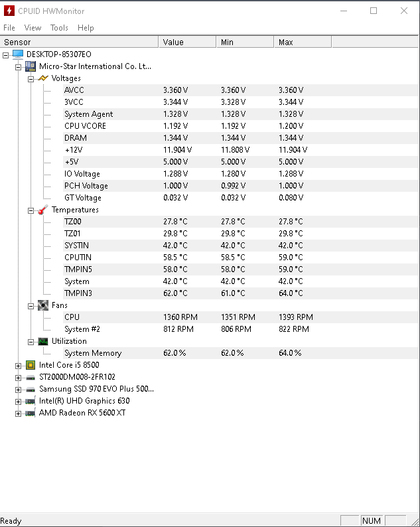The image size is (420, 527).
Task: Click the 64.0 °C max of TMPIN3
Action: [x=291, y=293]
